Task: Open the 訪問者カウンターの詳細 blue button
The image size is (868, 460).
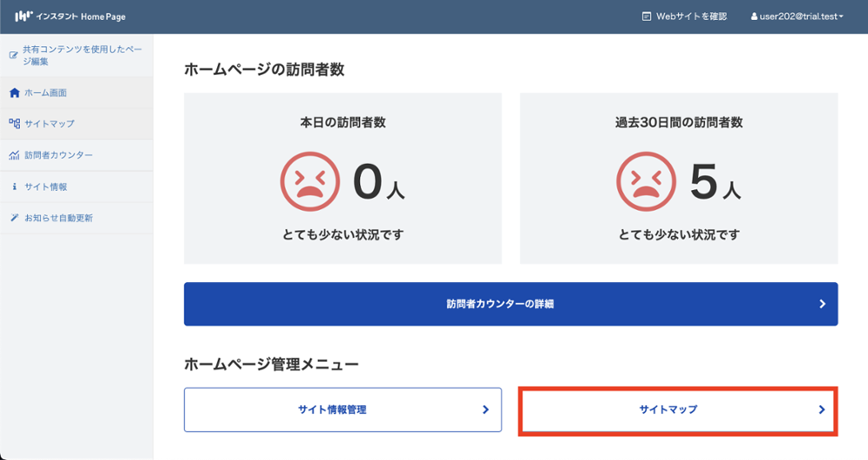Action: [510, 305]
